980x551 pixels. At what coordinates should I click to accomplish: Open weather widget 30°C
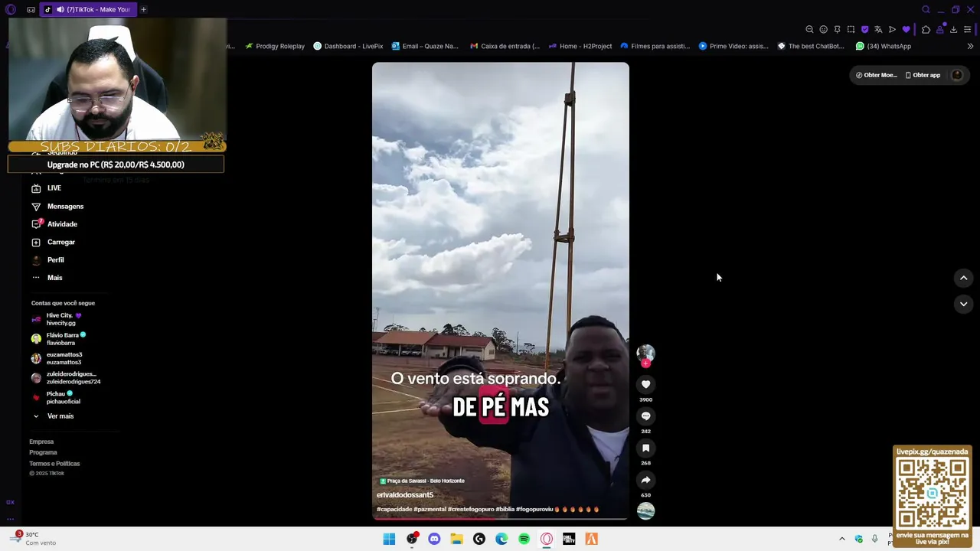pyautogui.click(x=34, y=538)
